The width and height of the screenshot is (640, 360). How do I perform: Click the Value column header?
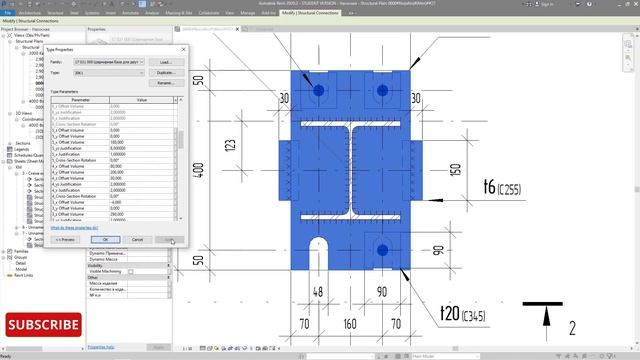click(x=142, y=100)
